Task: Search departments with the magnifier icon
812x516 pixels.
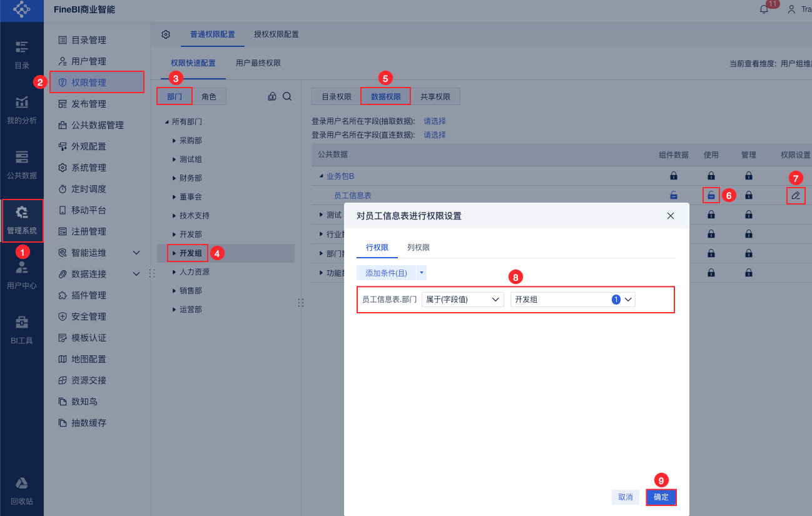Action: (x=287, y=96)
